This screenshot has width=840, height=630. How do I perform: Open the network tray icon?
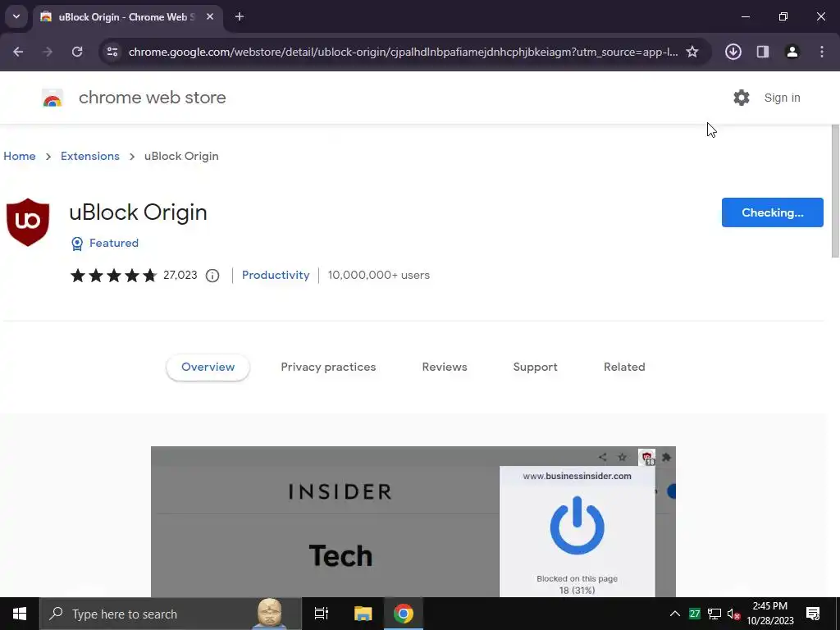coord(714,614)
